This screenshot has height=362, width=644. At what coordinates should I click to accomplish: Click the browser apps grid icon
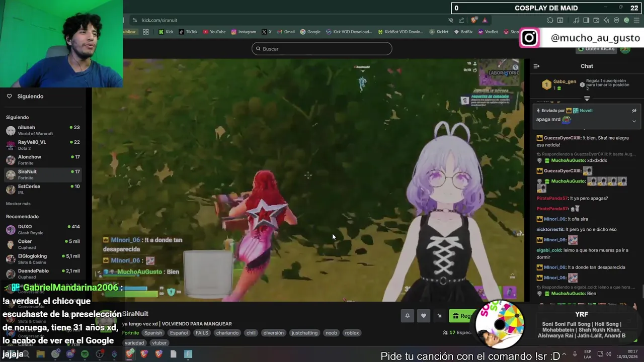pos(145,32)
